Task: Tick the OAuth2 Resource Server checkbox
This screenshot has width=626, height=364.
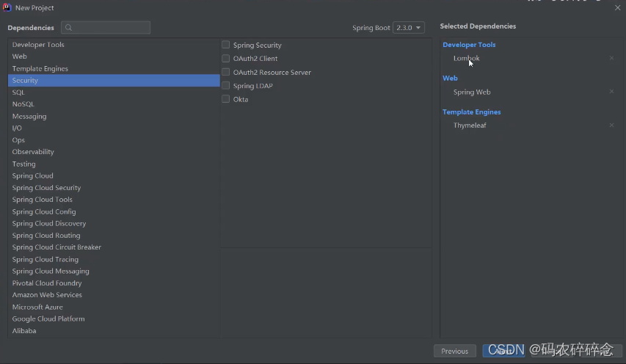Action: pos(225,72)
